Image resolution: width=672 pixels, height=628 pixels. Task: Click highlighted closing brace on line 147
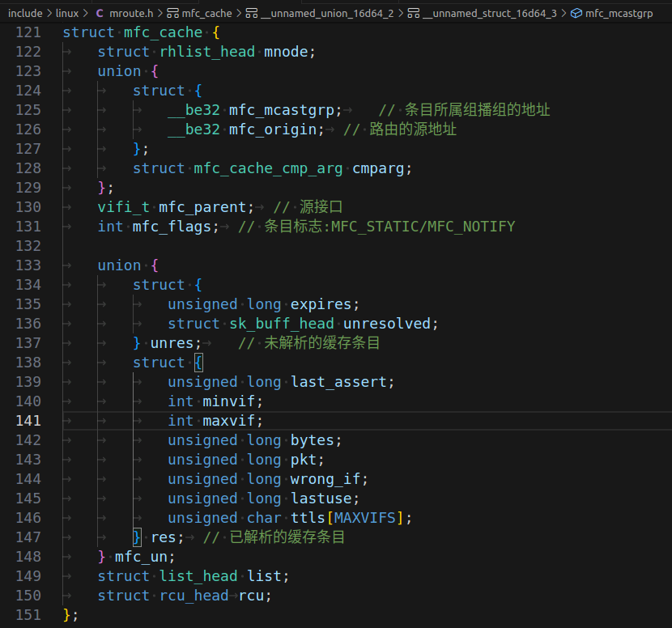click(x=137, y=537)
